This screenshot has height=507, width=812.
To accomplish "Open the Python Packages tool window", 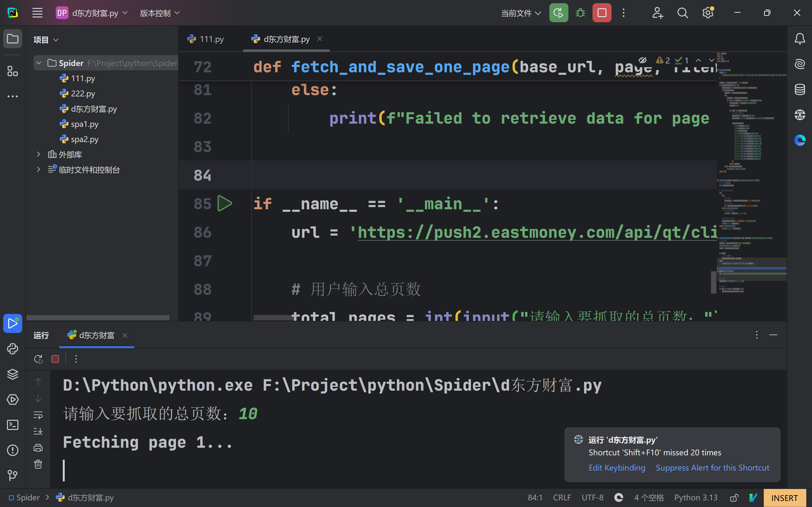I will [13, 374].
